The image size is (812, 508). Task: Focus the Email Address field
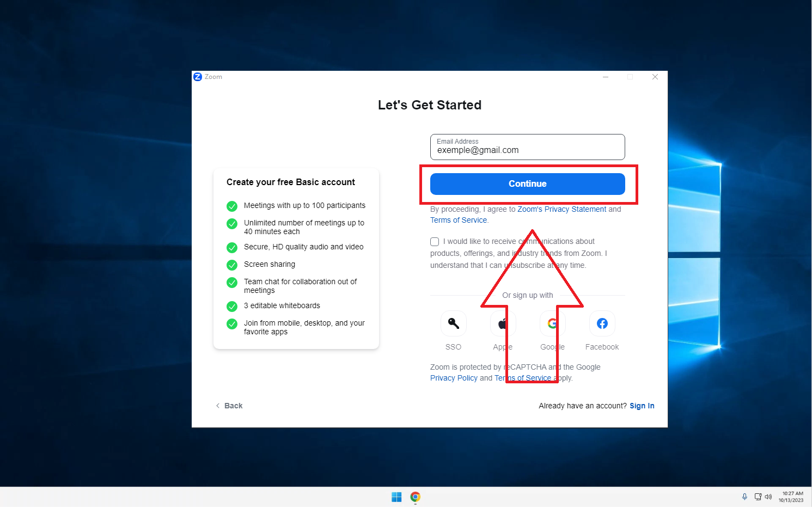coord(527,147)
